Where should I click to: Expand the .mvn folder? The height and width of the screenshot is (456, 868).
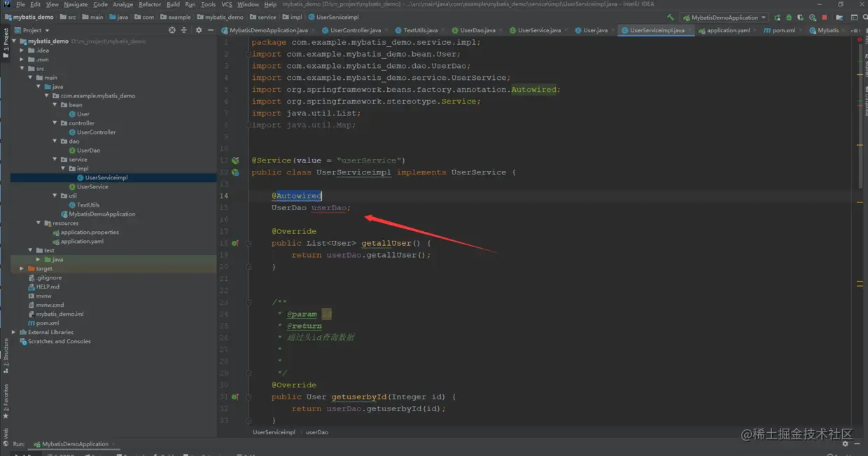coord(22,60)
